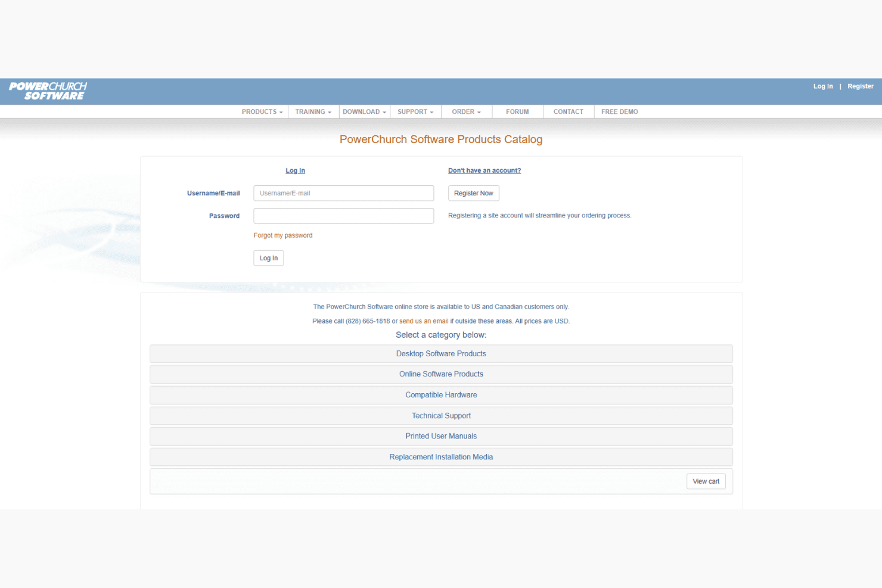Select the FREE DEMO menu item
This screenshot has width=882, height=588.
pyautogui.click(x=620, y=112)
